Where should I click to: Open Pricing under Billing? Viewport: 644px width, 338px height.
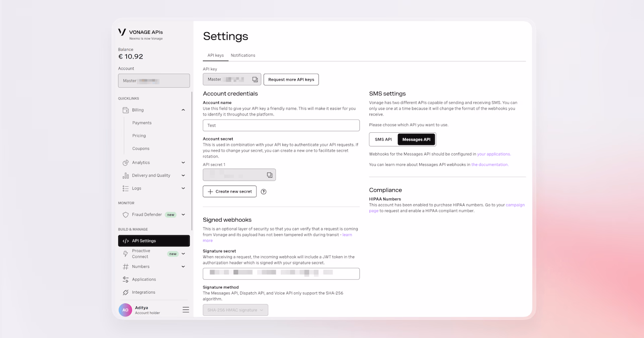click(x=139, y=136)
